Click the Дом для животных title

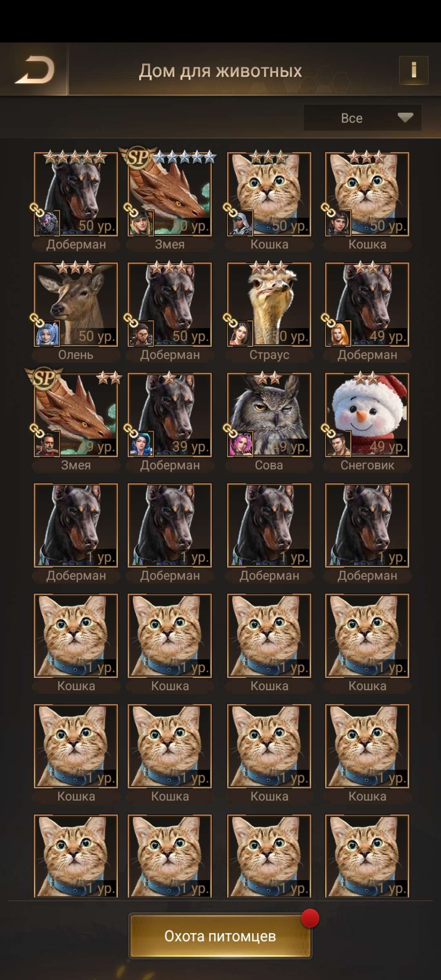[220, 71]
